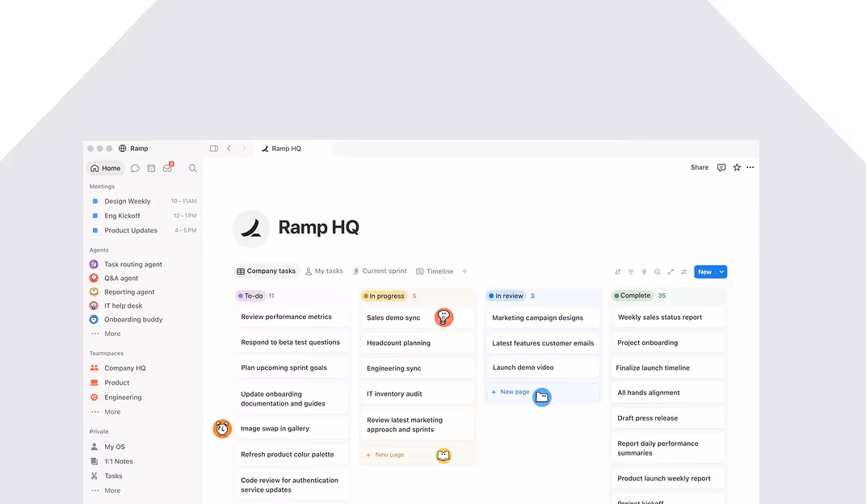Open Headcount planning card
866x504 pixels.
coord(418,342)
